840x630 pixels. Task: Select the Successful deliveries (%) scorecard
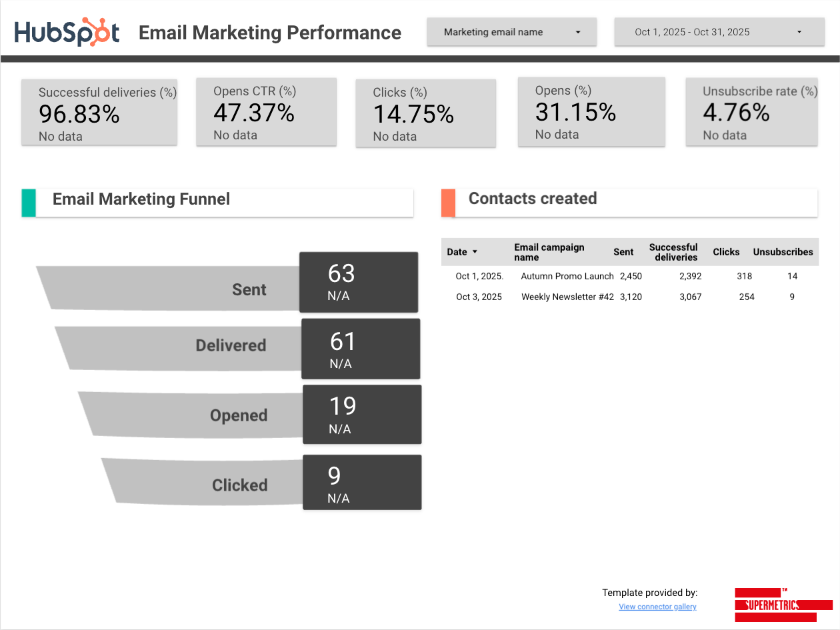(x=99, y=112)
